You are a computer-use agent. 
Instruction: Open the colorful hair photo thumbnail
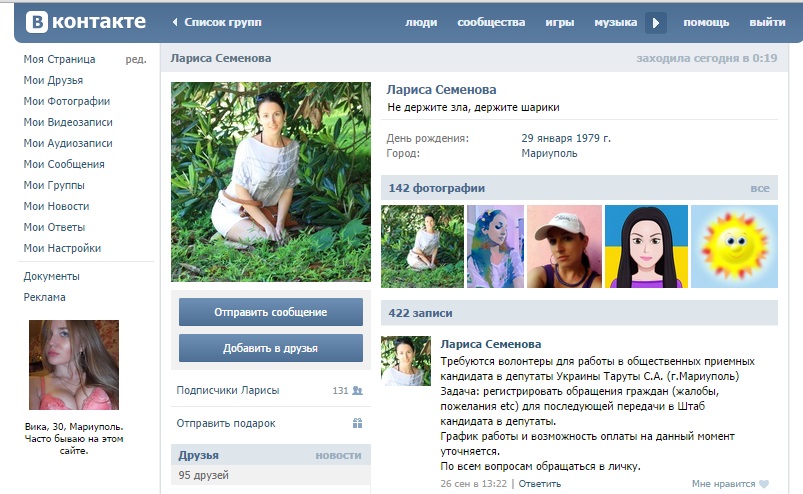(496, 246)
